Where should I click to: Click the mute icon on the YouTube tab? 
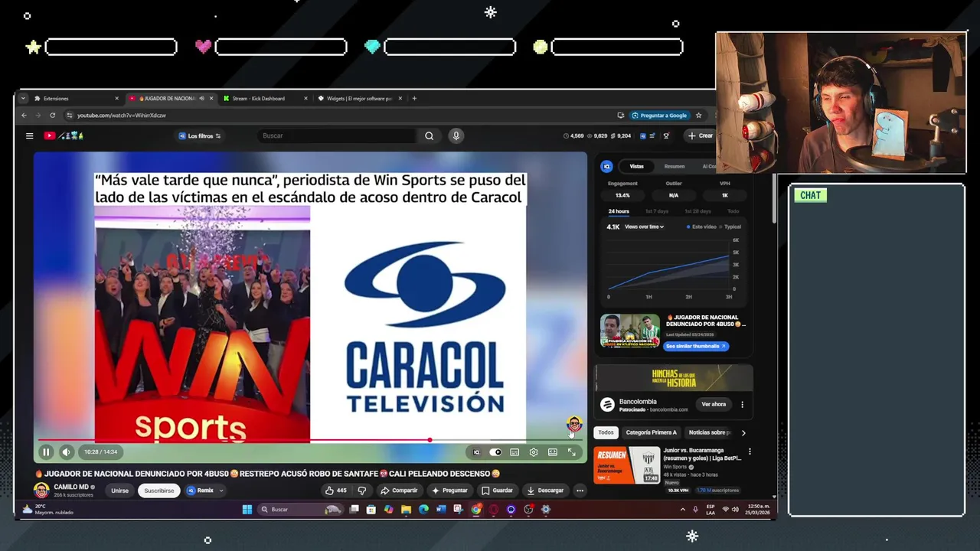tap(201, 98)
